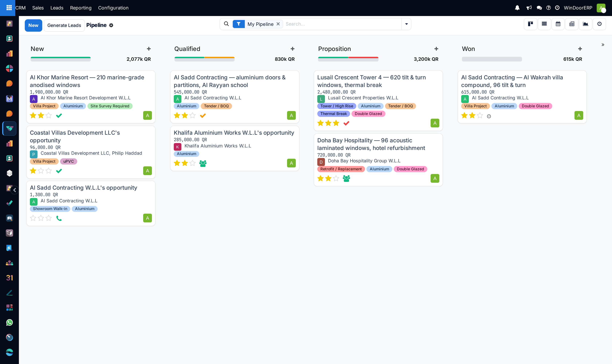Open the Calendar 31 app in sidebar
Screen dimensions: 612x364
tap(9, 278)
